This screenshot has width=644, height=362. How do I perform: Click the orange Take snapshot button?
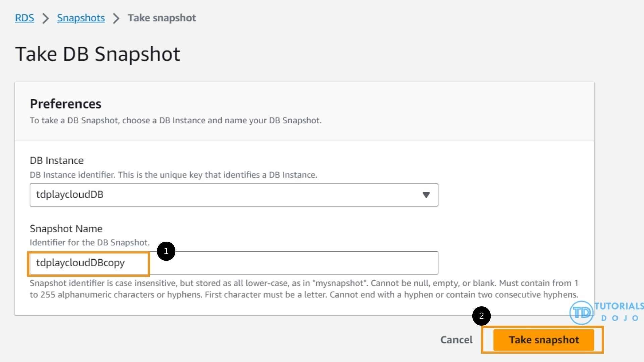pyautogui.click(x=543, y=340)
